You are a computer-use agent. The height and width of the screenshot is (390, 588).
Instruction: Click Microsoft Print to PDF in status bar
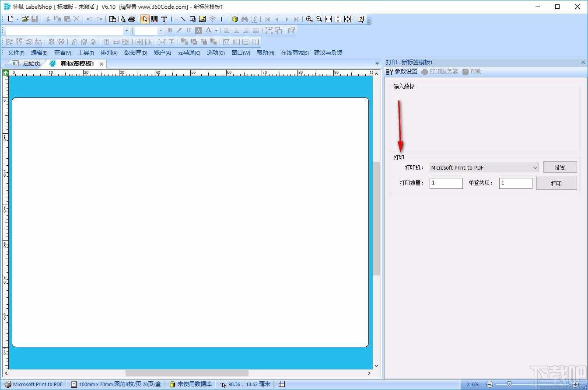pos(34,384)
